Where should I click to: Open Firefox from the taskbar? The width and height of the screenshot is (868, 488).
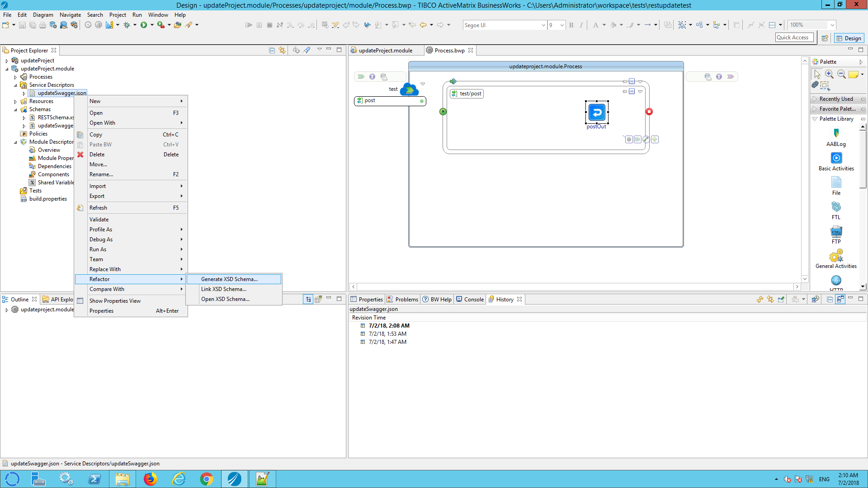(150, 479)
